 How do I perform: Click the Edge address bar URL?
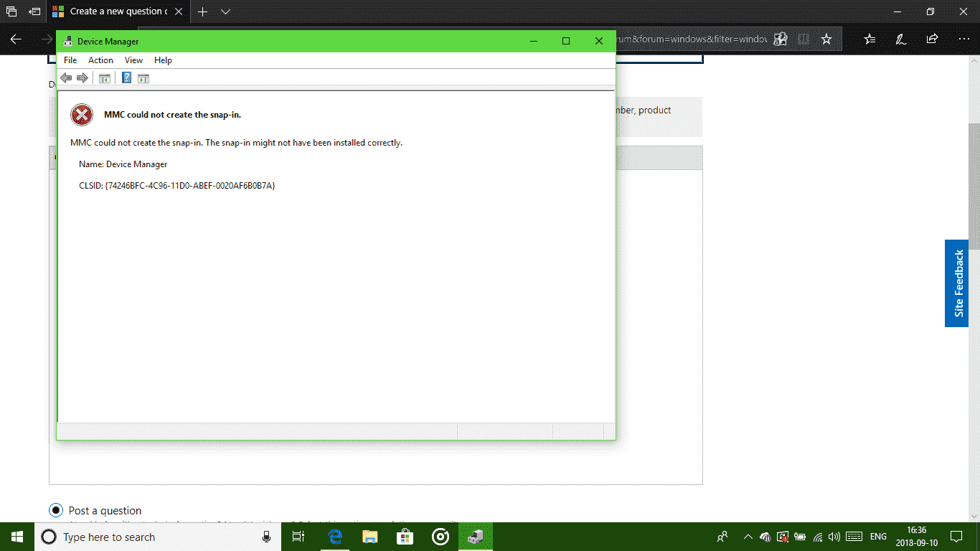tap(691, 39)
